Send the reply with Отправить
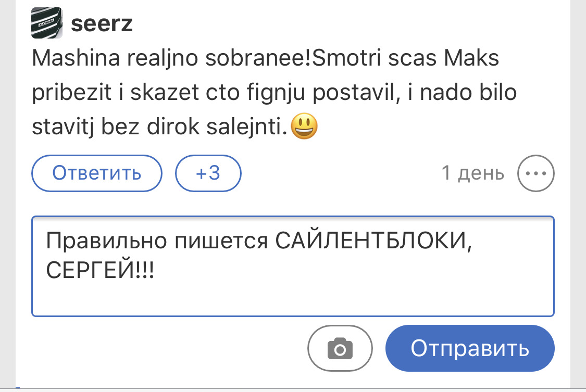The image size is (586, 392). click(470, 348)
